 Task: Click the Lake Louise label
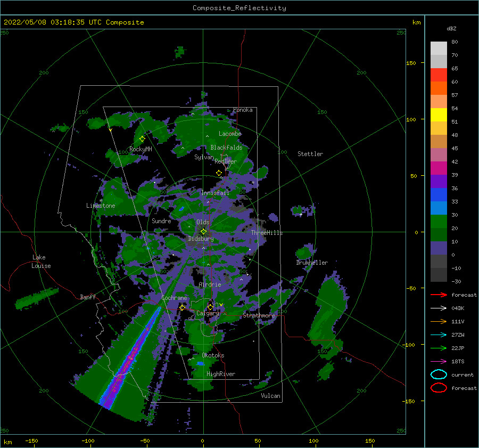point(41,262)
